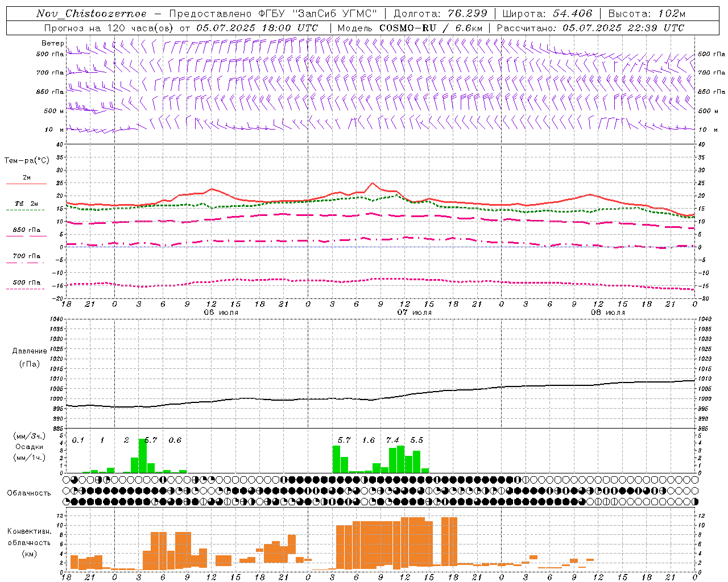Click the 08 июля date label

pyautogui.click(x=608, y=313)
